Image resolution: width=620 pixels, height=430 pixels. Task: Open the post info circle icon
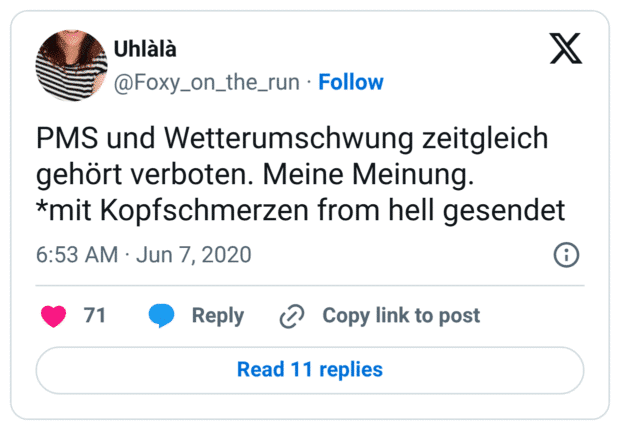(x=567, y=254)
